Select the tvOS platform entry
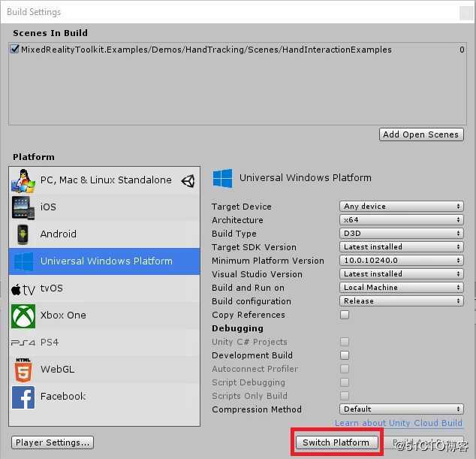Viewport: 476px width, 459px height. pos(104,288)
